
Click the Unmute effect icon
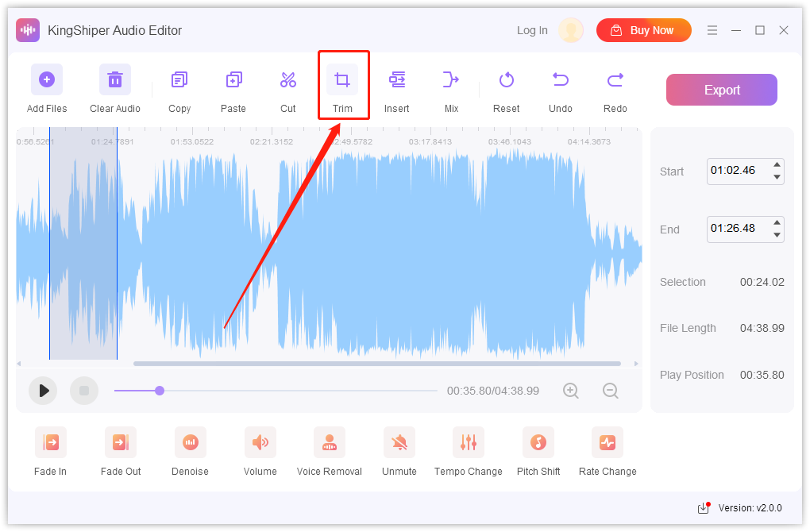399,442
